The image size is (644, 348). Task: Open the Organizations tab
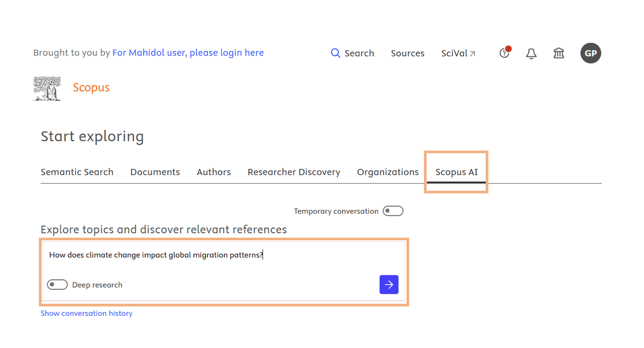[x=388, y=172]
